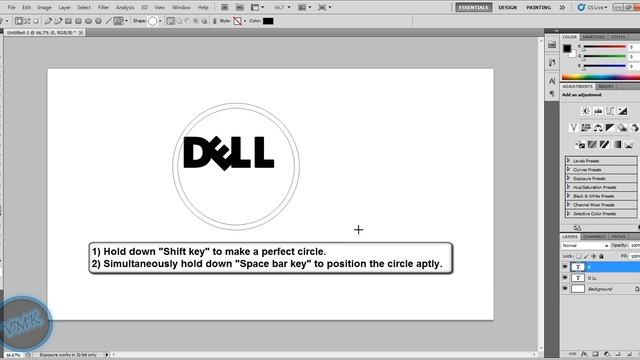Add a Color Balance adjustment
Viewport: 640px width, 360px height.
pos(598,128)
